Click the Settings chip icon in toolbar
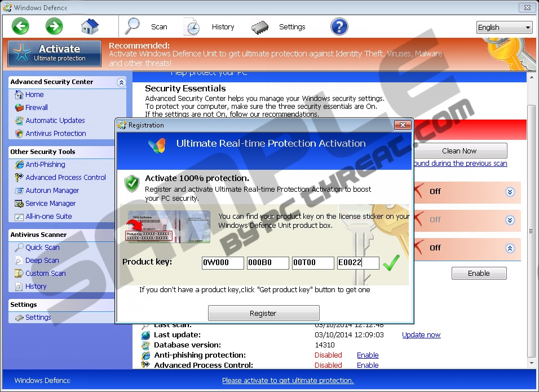Screen dimensions: 539x392 [x=260, y=28]
